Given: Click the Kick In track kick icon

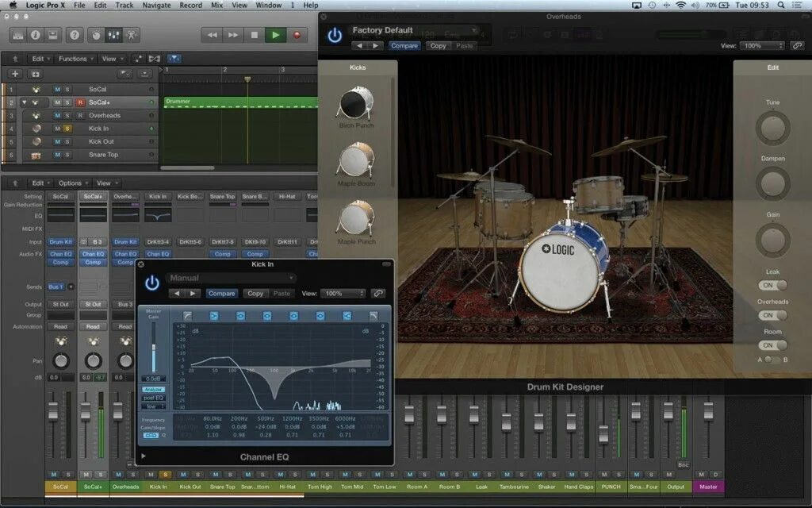Looking at the screenshot, I should pyautogui.click(x=36, y=129).
